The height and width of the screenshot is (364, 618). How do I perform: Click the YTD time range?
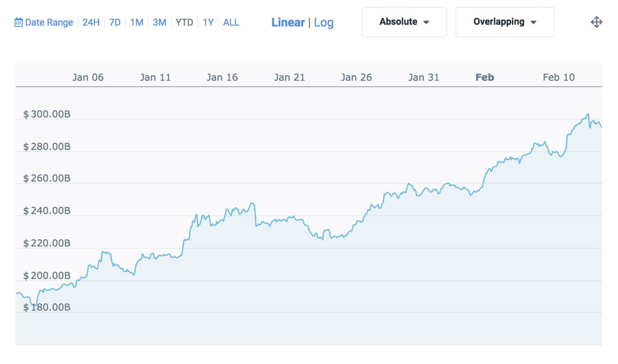[x=184, y=22]
